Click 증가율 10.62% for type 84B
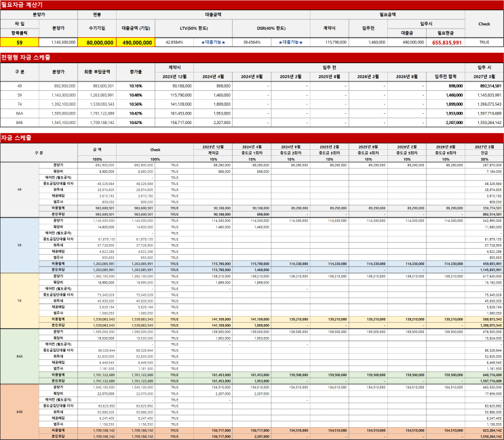504x440 pixels. 136,122
